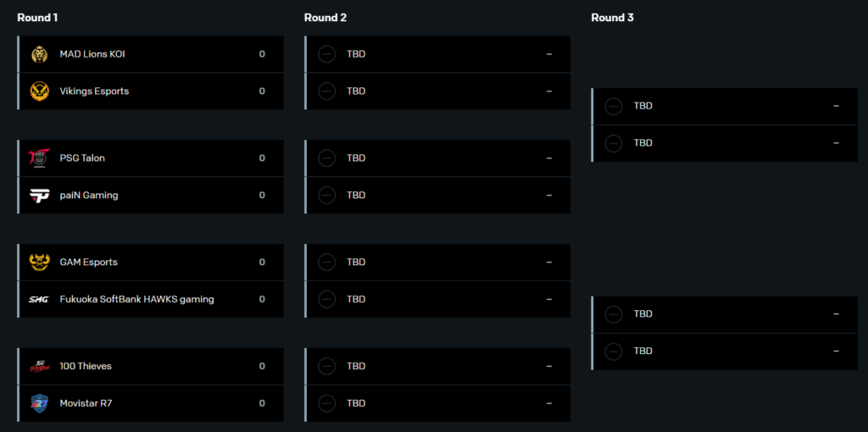Open the GAM Esports logo icon
This screenshot has width=868, height=432.
39,263
